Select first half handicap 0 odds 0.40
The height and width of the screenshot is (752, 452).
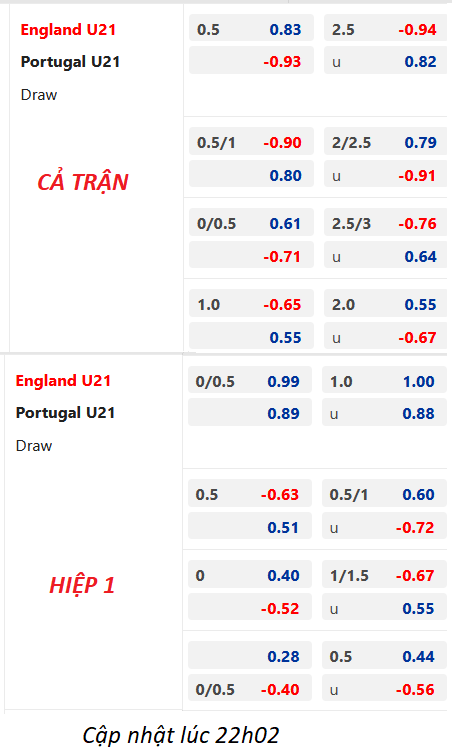[x=250, y=576]
